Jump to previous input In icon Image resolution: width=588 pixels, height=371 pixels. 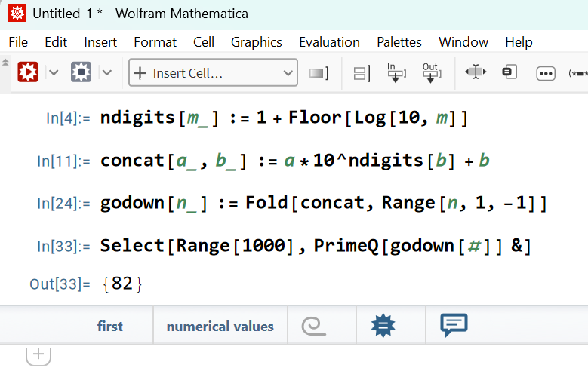coord(396,72)
